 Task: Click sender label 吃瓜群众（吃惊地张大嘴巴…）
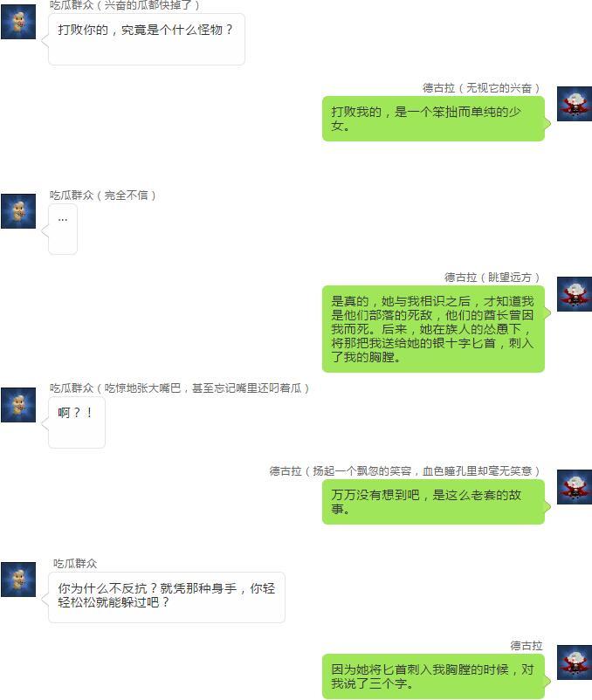[180, 388]
